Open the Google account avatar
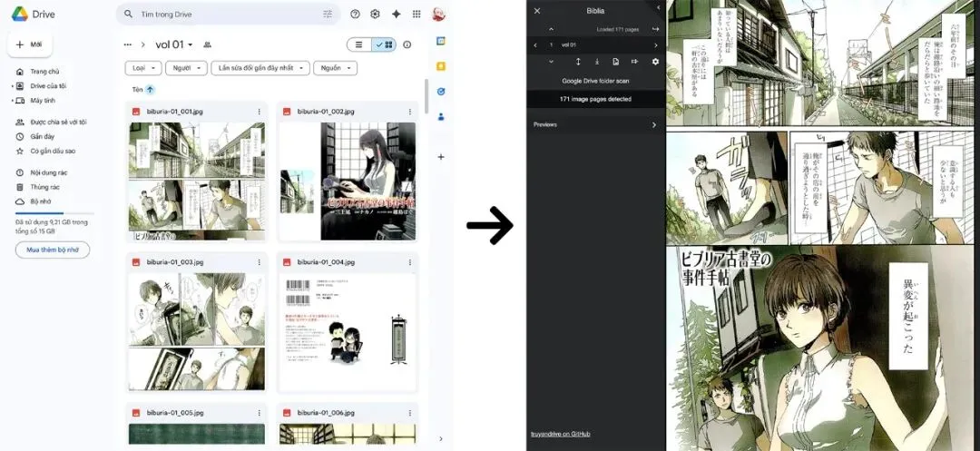Screen dimensions: 980x451 (438, 14)
